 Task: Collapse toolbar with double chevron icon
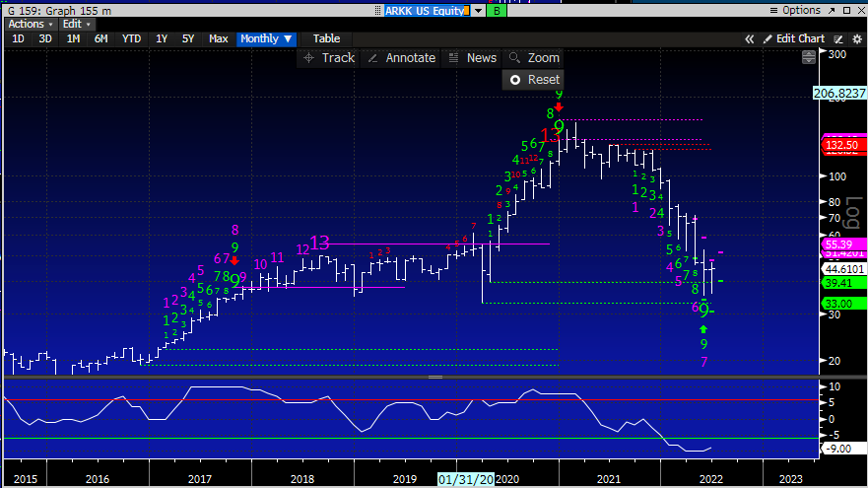pyautogui.click(x=749, y=39)
